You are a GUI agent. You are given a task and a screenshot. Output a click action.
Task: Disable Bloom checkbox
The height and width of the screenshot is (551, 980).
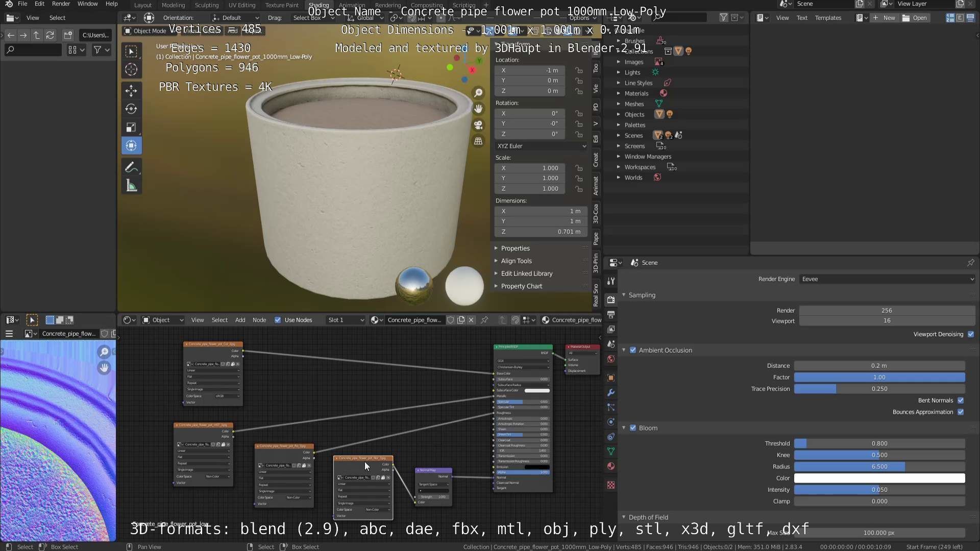633,428
